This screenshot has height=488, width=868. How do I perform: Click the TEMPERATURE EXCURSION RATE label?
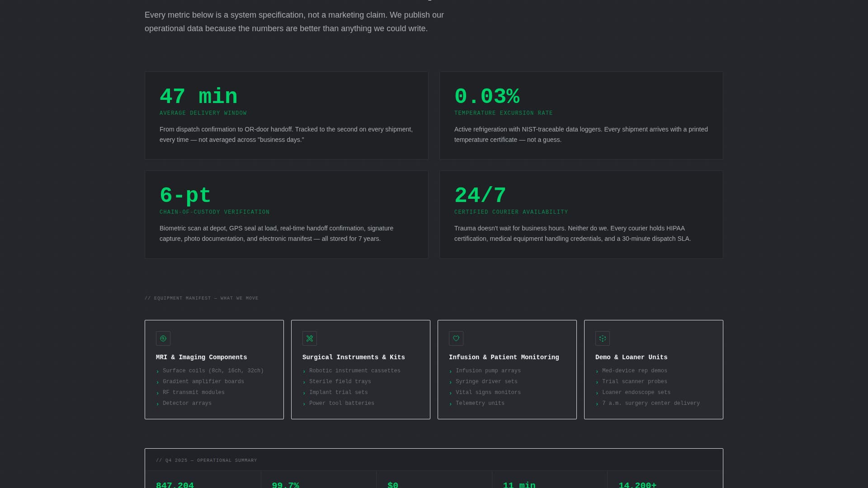(504, 113)
